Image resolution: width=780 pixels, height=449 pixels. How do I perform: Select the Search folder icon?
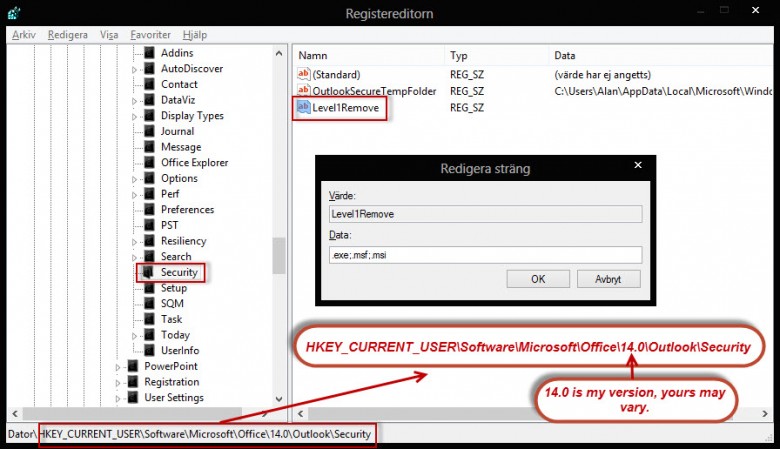coord(149,257)
